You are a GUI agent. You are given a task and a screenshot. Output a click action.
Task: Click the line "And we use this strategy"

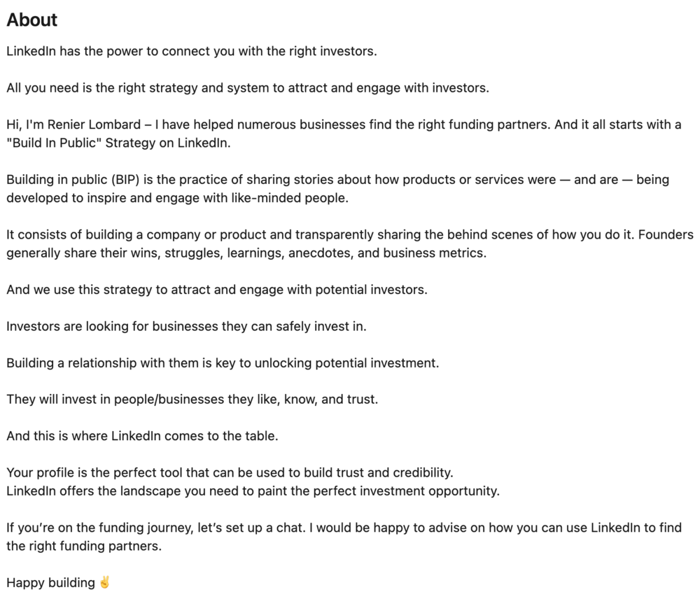point(216,289)
